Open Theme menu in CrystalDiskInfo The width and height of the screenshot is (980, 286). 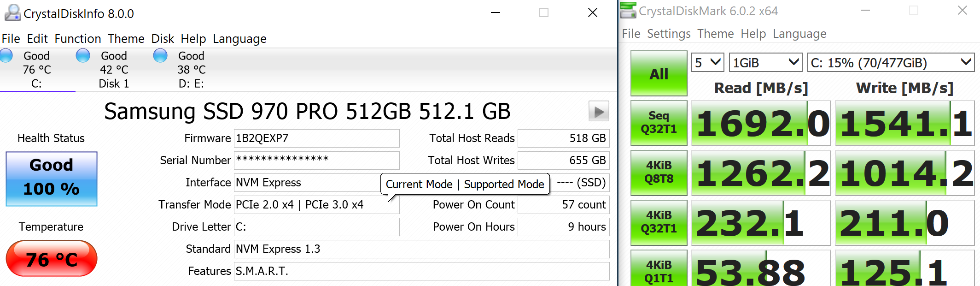click(126, 39)
